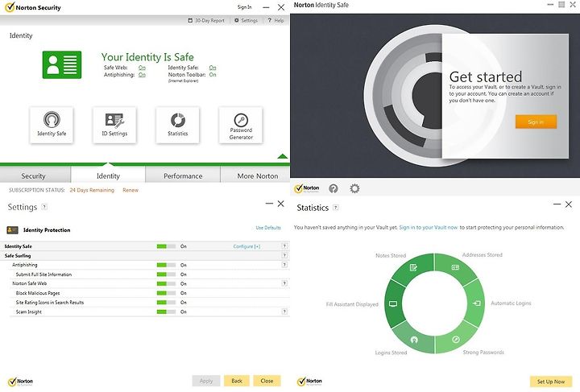Click the help icon beside Statistics title
Screen dimensions: 580x392
tap(335, 208)
